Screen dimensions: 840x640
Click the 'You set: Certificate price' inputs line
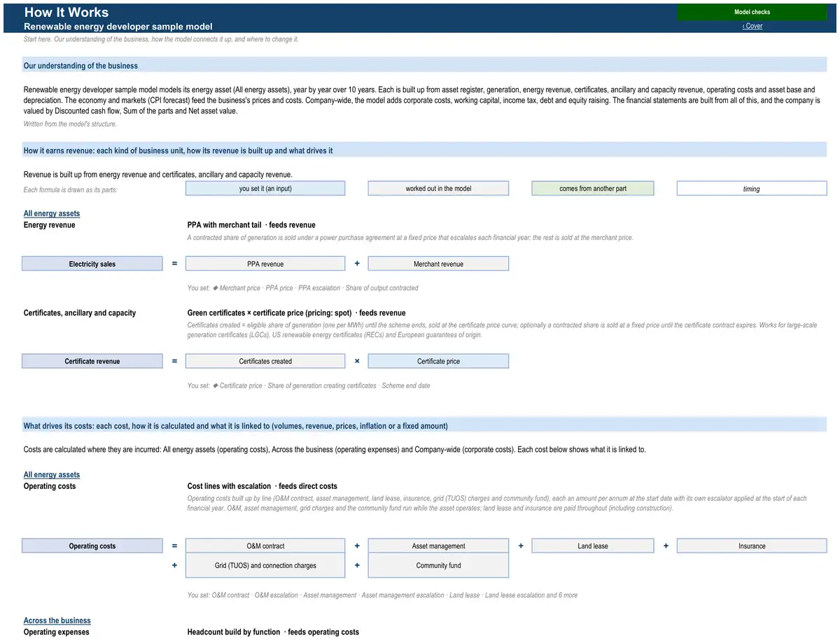309,385
